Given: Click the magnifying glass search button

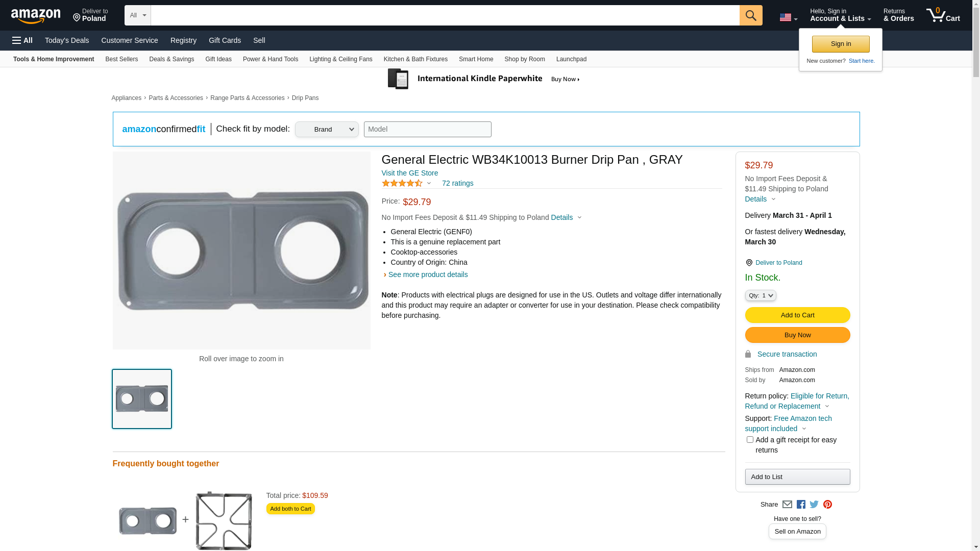Looking at the screenshot, I should click(750, 15).
